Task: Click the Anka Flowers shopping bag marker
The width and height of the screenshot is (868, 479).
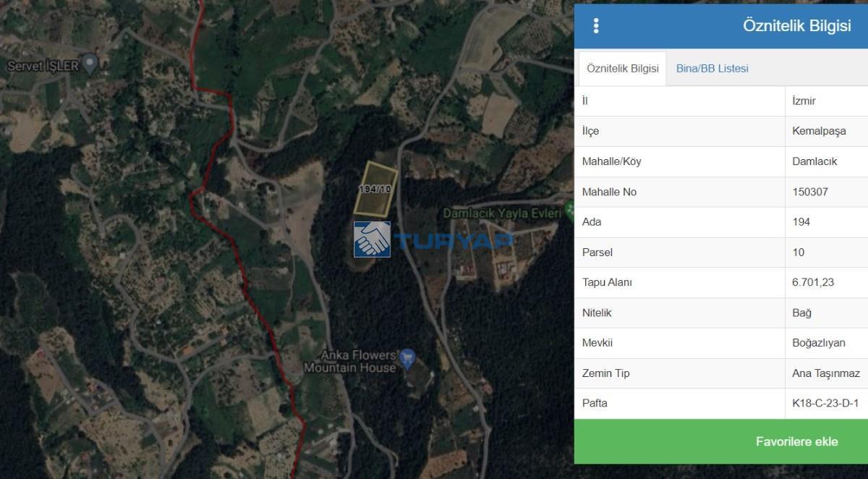Action: coord(407,356)
